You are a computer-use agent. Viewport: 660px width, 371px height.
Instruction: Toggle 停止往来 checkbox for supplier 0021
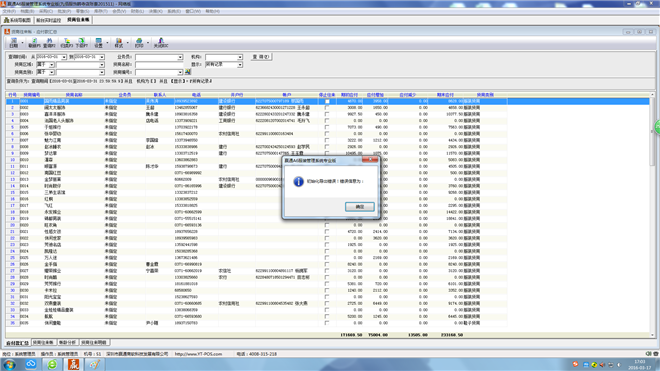point(327,232)
